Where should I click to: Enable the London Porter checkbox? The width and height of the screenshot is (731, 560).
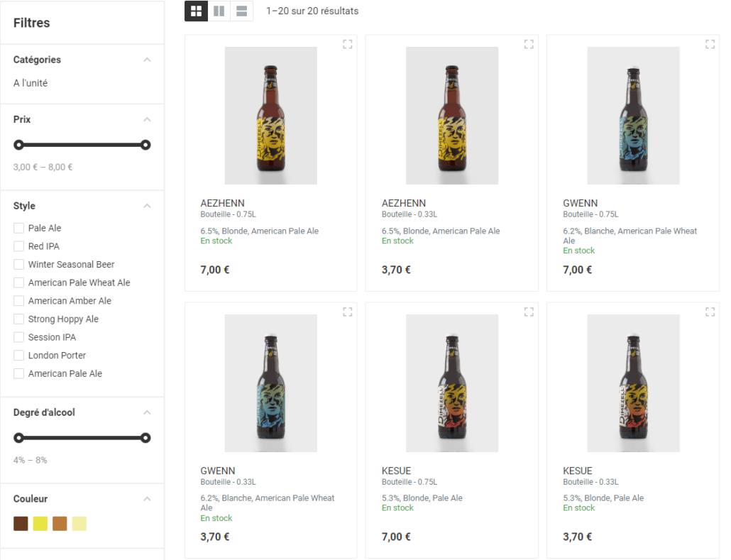[x=19, y=356]
